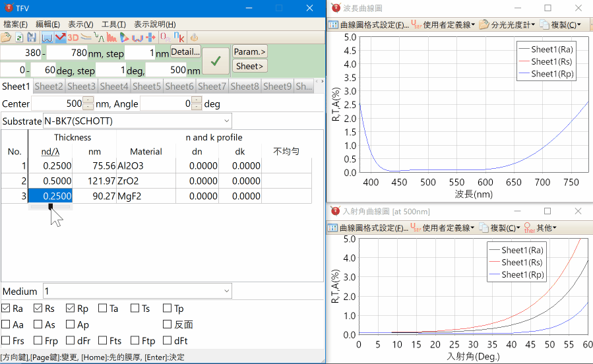Toggle the incident angle curve icon
The height and width of the screenshot is (364, 593).
60,38
